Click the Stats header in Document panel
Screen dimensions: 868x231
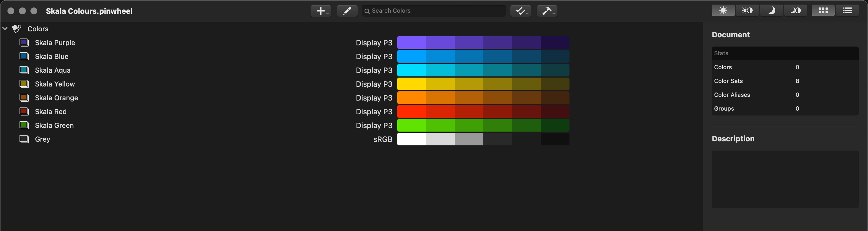(x=785, y=53)
